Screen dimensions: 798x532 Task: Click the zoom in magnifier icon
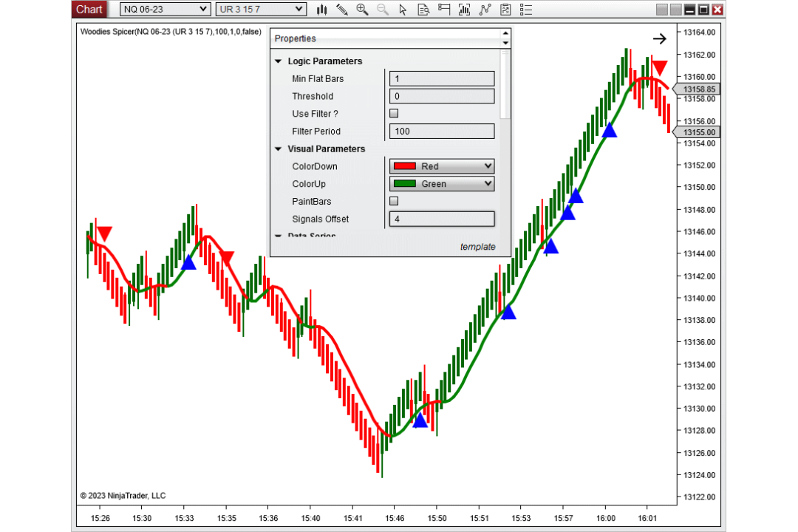(x=362, y=10)
